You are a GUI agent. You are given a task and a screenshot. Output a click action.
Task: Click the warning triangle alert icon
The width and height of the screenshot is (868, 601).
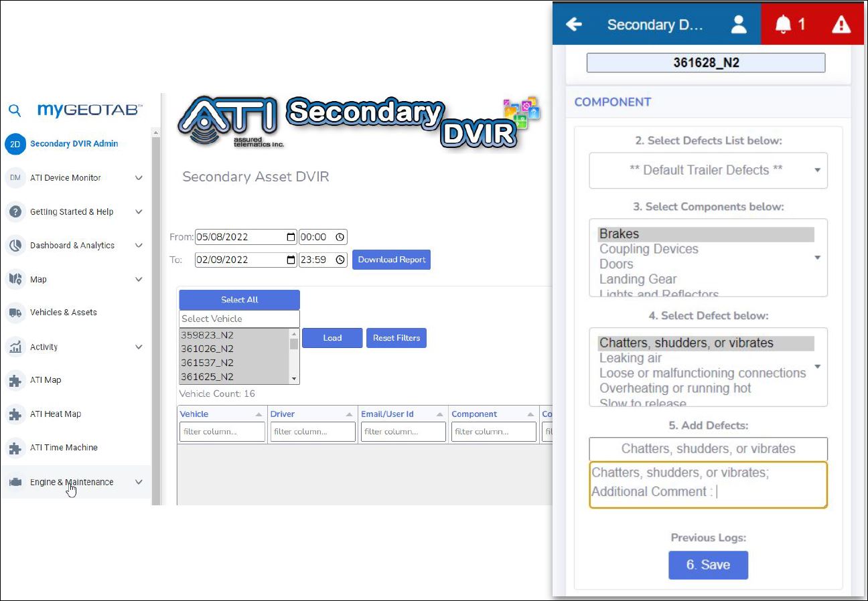841,24
